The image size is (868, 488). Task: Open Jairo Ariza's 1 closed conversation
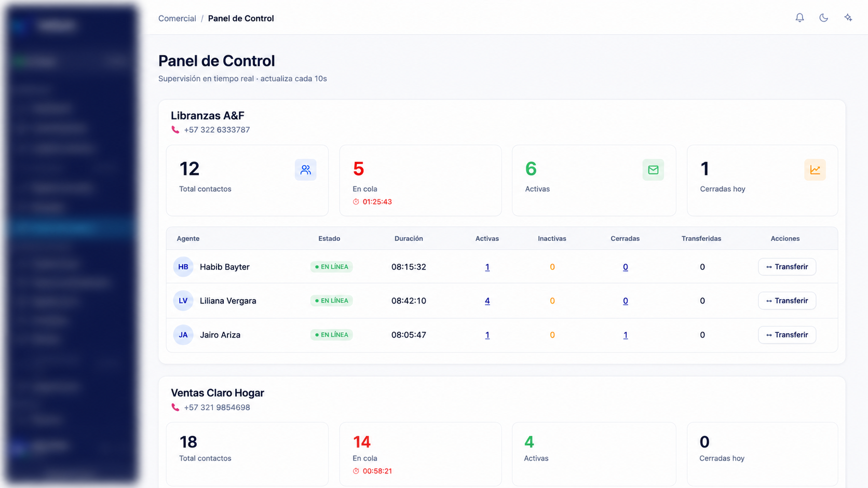point(625,335)
